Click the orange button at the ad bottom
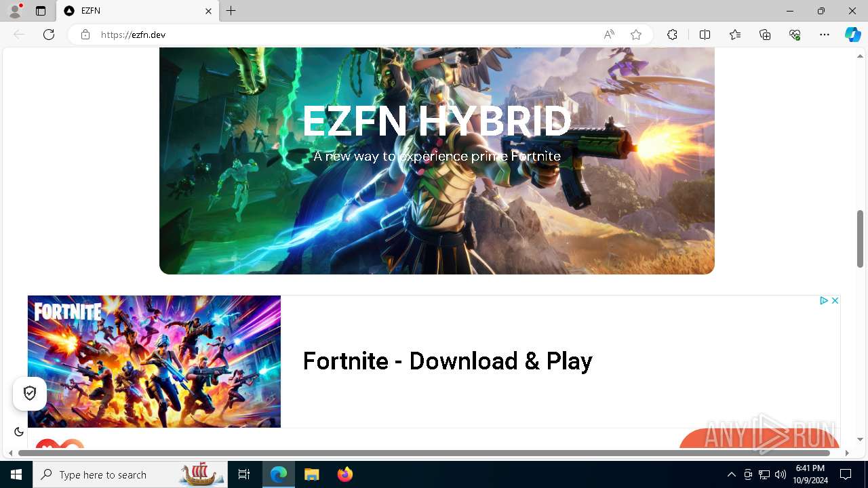868x488 pixels. pos(758,439)
